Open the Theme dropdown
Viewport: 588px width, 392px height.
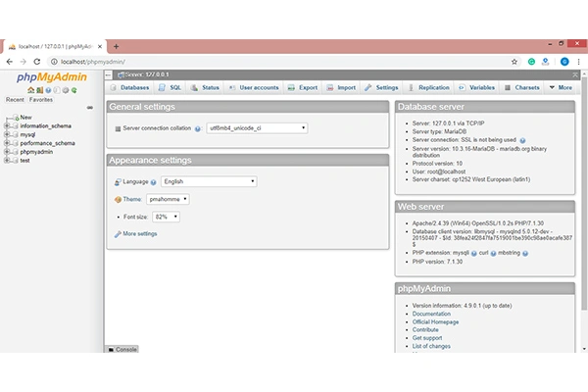(x=168, y=199)
